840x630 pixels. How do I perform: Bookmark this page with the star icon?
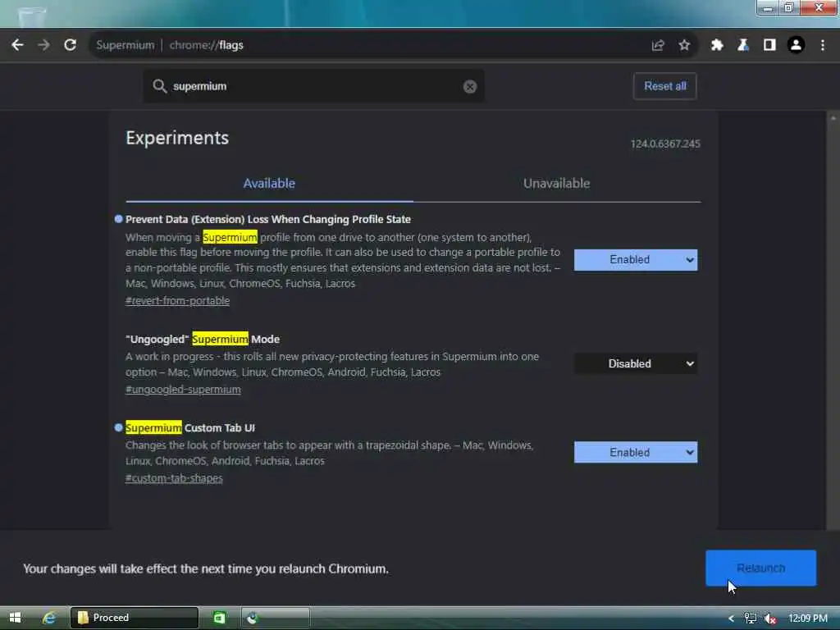pos(684,45)
